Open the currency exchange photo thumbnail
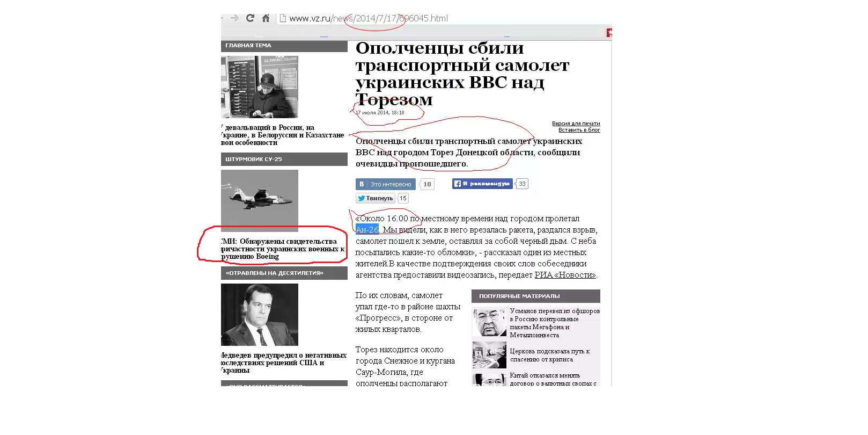 pos(260,87)
